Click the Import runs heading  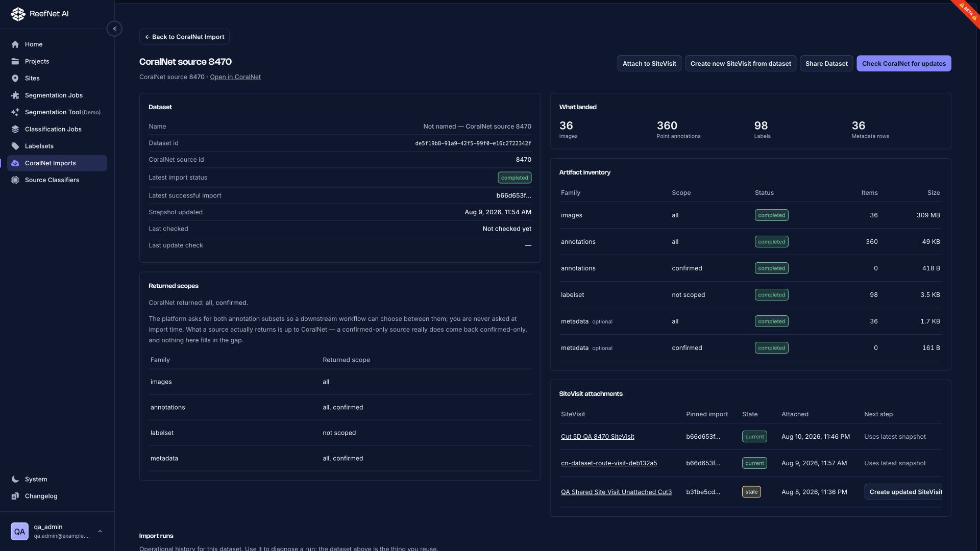[x=156, y=536]
